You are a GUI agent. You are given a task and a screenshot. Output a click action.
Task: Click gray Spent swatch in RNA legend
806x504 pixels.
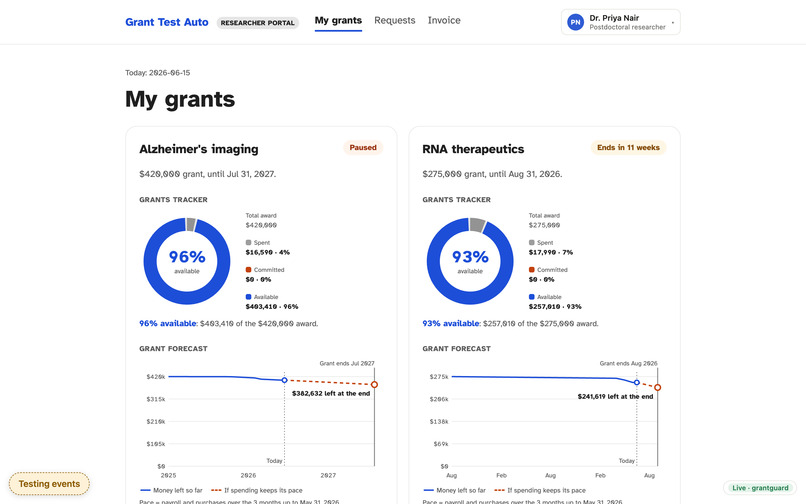[532, 242]
